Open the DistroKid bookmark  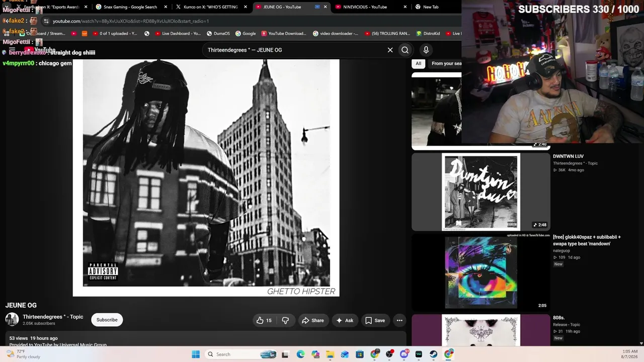click(x=428, y=34)
